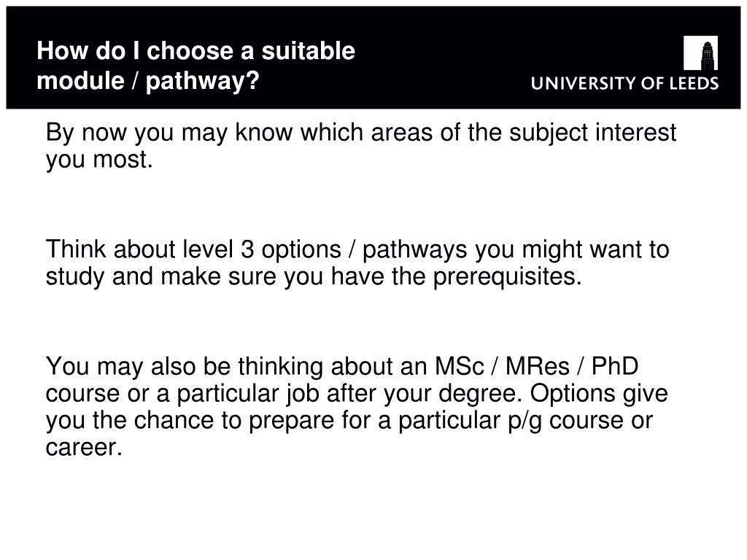Click the word 'career.' on the last line
The height and width of the screenshot is (560, 747).
tap(83, 448)
